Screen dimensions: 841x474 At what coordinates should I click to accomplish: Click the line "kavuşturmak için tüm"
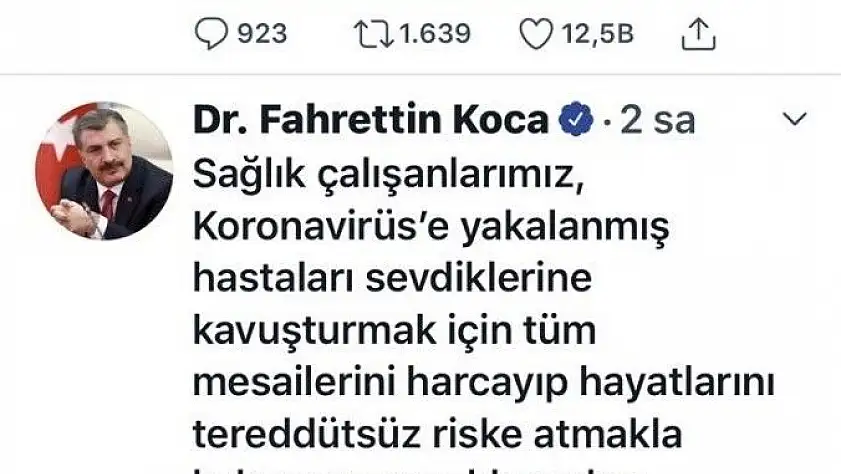point(394,331)
